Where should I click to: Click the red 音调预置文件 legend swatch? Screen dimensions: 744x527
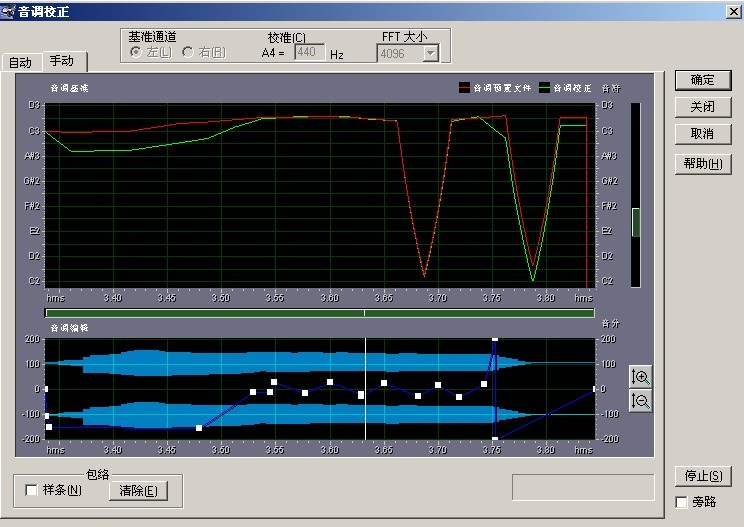tap(464, 88)
